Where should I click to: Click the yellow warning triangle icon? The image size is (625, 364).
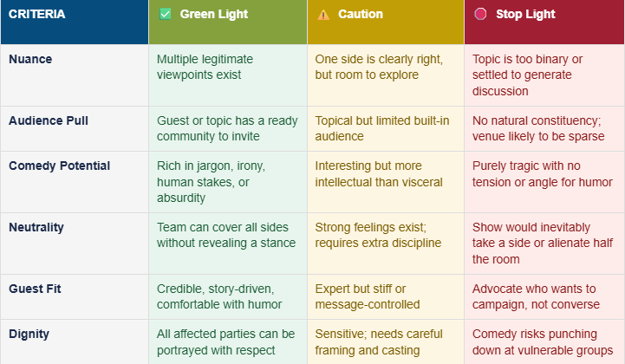(323, 15)
